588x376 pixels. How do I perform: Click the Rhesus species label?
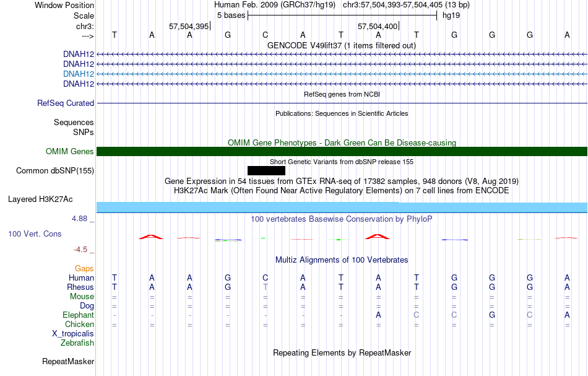[x=80, y=287]
